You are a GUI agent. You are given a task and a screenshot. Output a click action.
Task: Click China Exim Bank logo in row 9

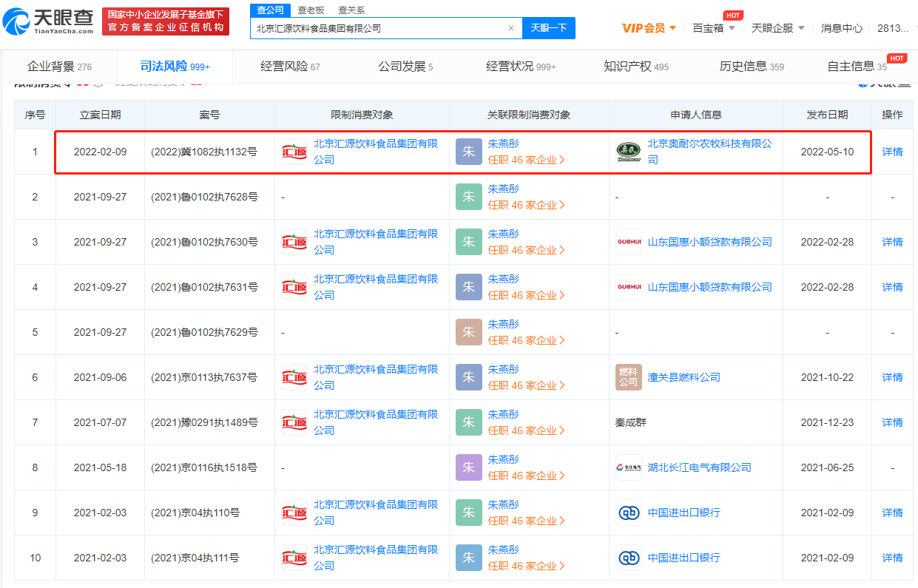tap(629, 513)
